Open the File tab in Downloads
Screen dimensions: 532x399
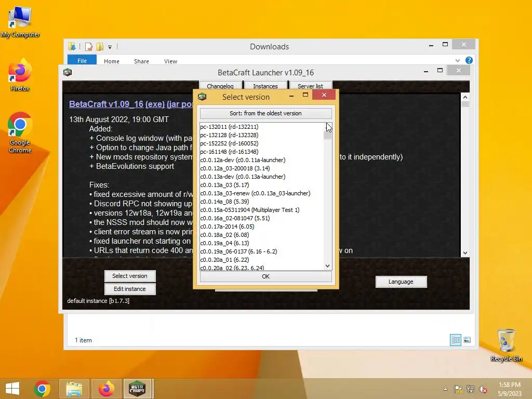pos(82,60)
